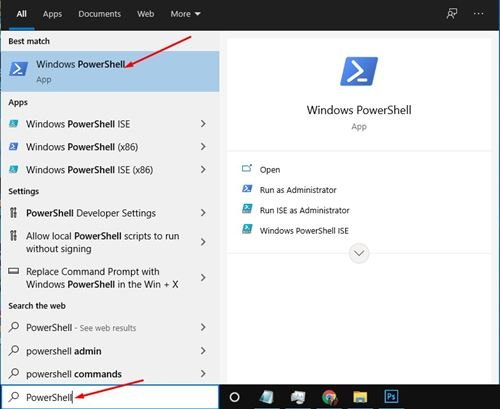Click Run ISE as Administrator
The width and height of the screenshot is (500, 409).
pyautogui.click(x=305, y=210)
